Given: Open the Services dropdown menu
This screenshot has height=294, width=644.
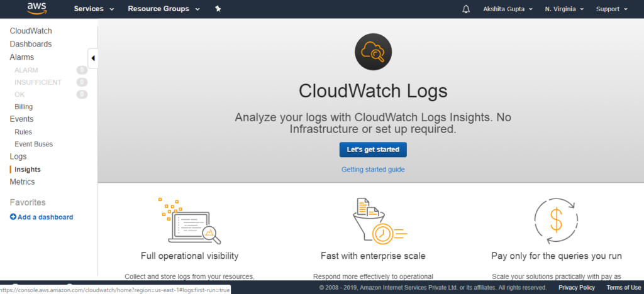Looking at the screenshot, I should click(x=94, y=9).
